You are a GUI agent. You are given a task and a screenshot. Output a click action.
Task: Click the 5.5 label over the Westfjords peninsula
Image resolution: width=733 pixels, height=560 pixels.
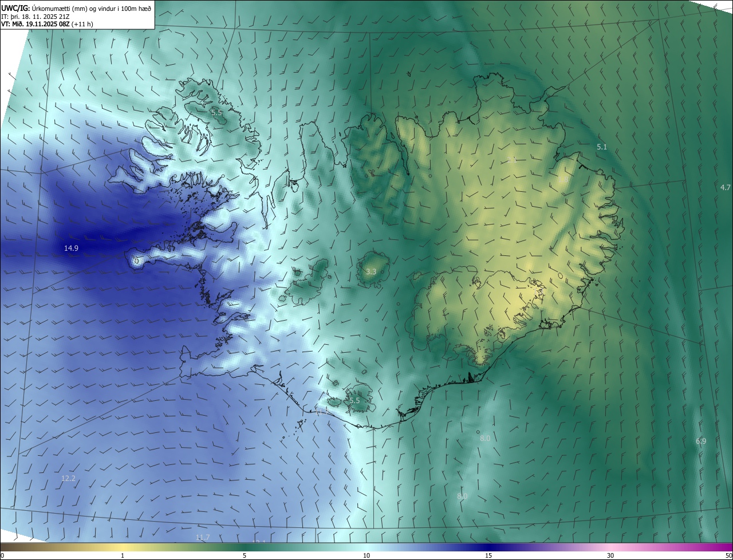[216, 112]
